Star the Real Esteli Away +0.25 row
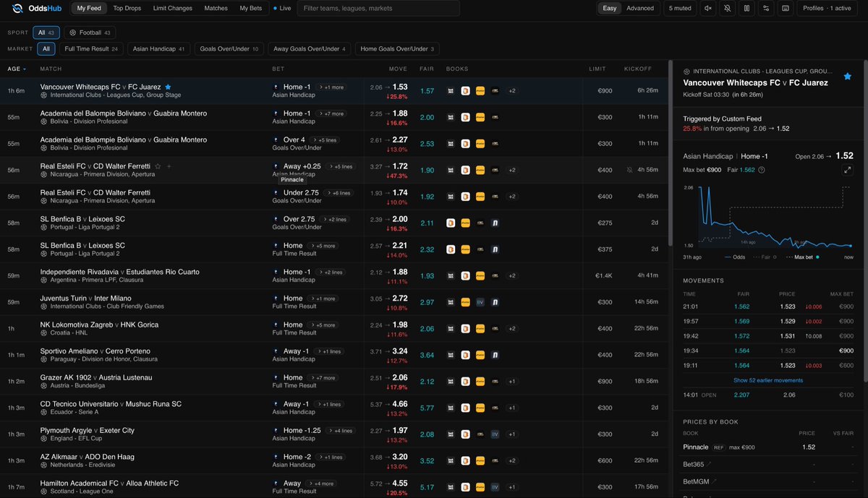Screen dimensions: 868x498 click(x=158, y=166)
